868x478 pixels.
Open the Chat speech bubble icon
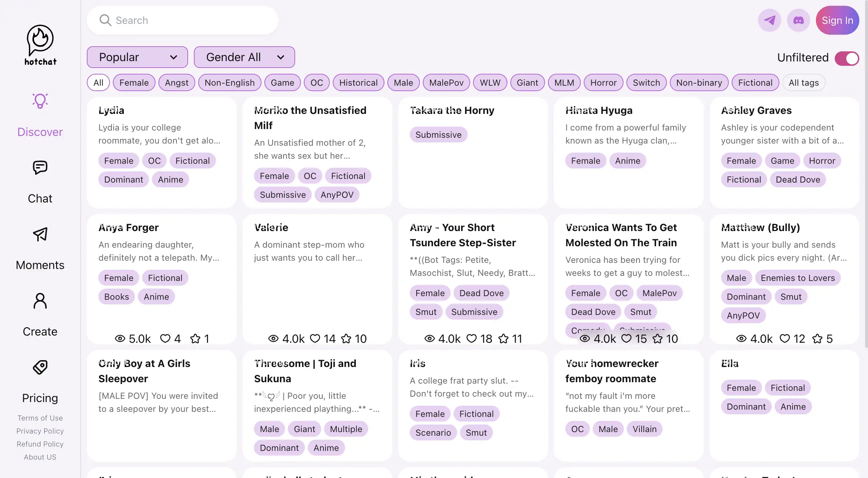click(x=40, y=168)
